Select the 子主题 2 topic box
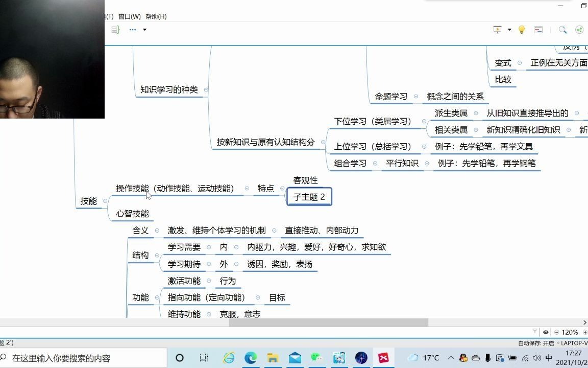This screenshot has width=588, height=368. click(x=309, y=197)
